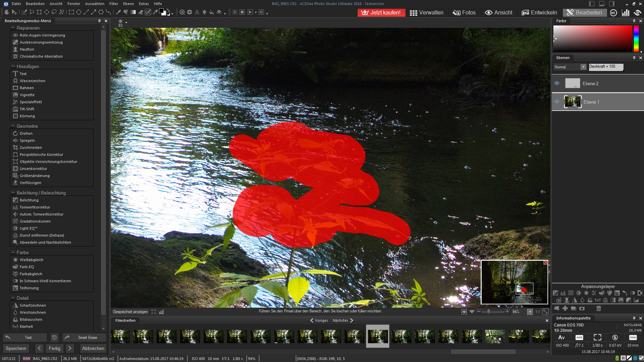Click the hue spectrum color strip
This screenshot has width=644, height=362.
[x=636, y=39]
